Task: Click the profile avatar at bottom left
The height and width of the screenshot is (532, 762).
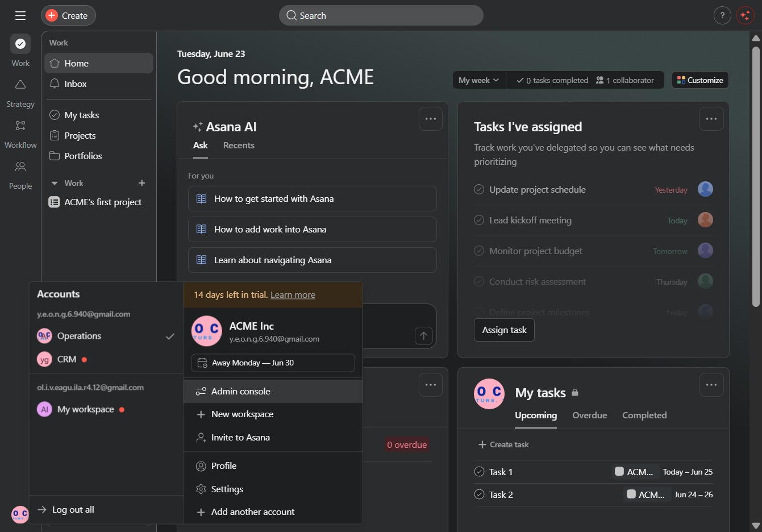Action: click(20, 514)
